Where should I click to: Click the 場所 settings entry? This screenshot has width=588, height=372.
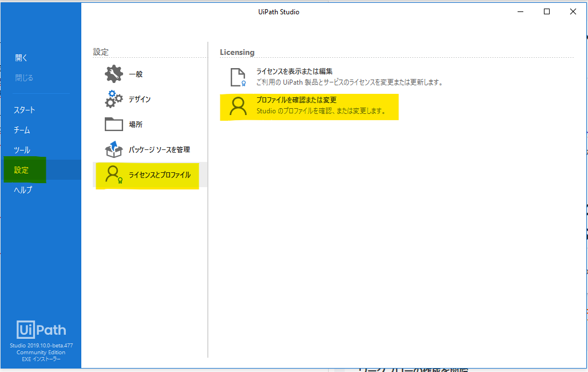pos(137,124)
